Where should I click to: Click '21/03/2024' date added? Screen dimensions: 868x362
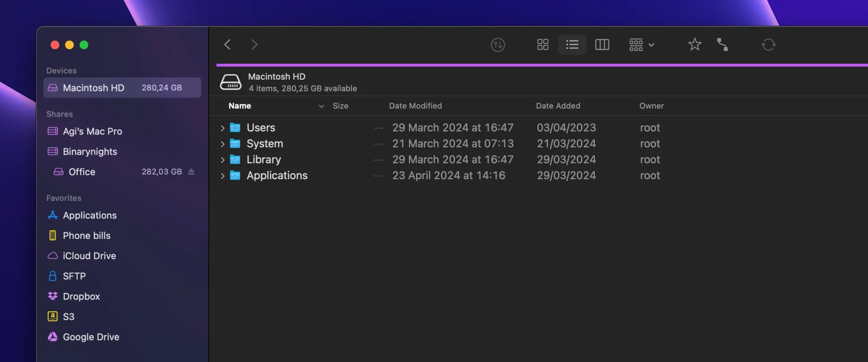pos(566,143)
